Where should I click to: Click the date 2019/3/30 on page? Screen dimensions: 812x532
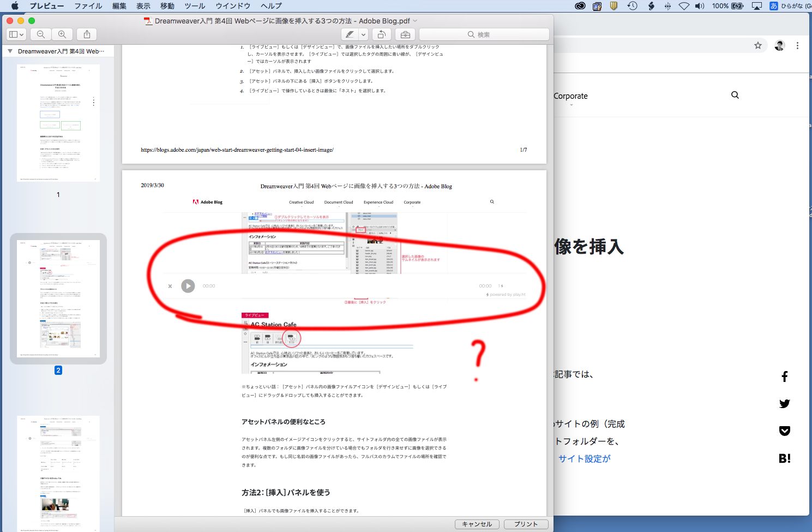[x=152, y=186]
